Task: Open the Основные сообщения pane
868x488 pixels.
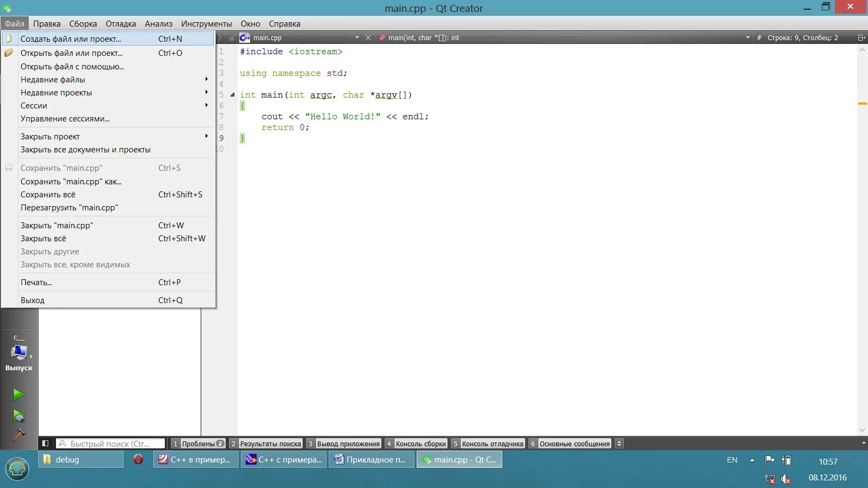Action: (x=570, y=444)
